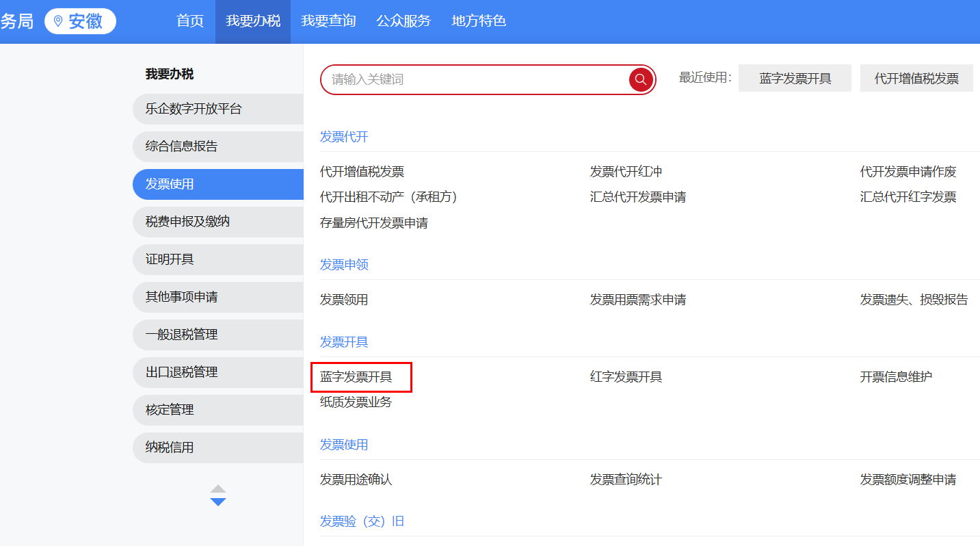Open the 发票额度调整申请 link

coord(908,480)
